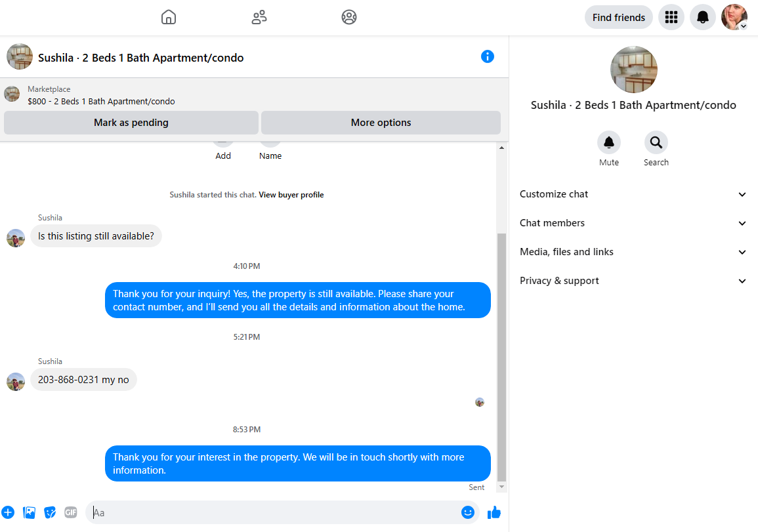Expand Chat members section

point(633,223)
